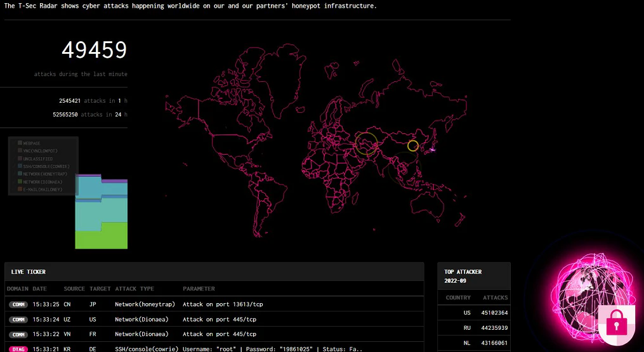This screenshot has height=352, width=644.
Task: Click the small yellow attack circle over eastern China
Action: 413,146
